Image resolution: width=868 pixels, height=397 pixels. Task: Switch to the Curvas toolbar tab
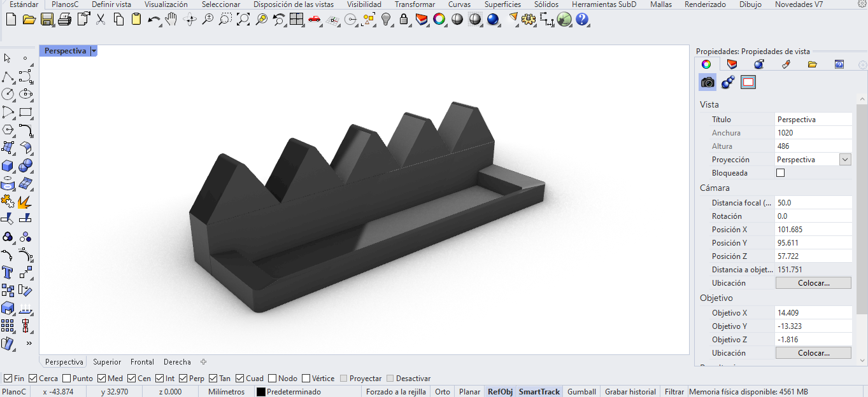(x=459, y=4)
